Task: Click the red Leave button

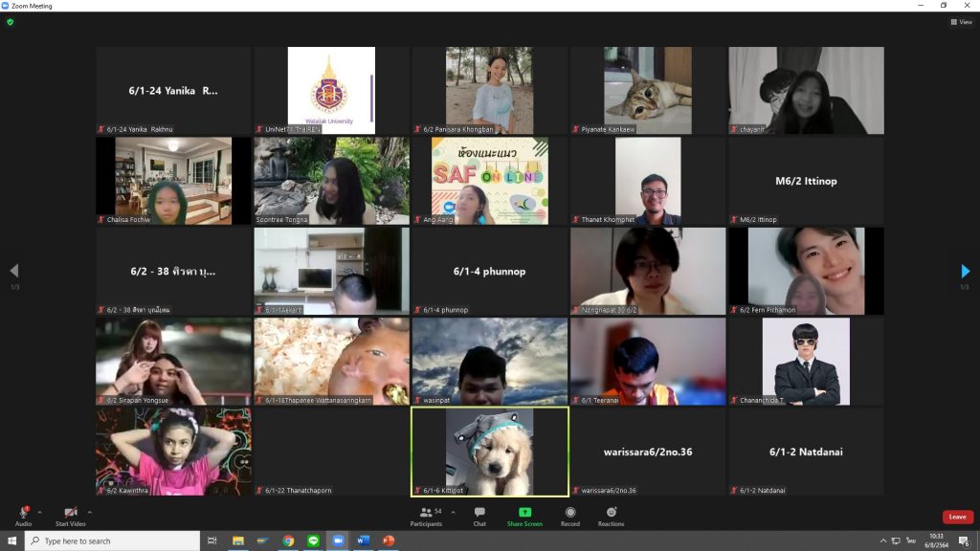Action: (957, 517)
